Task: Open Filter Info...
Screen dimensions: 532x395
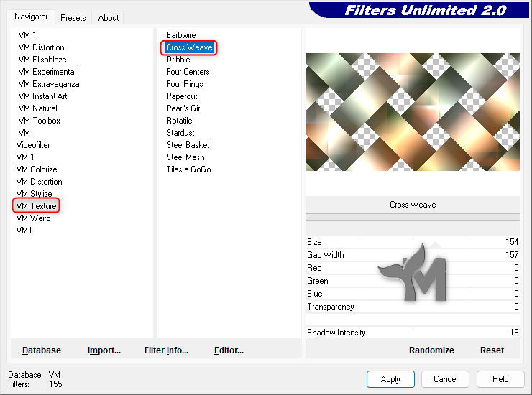Action: click(166, 350)
